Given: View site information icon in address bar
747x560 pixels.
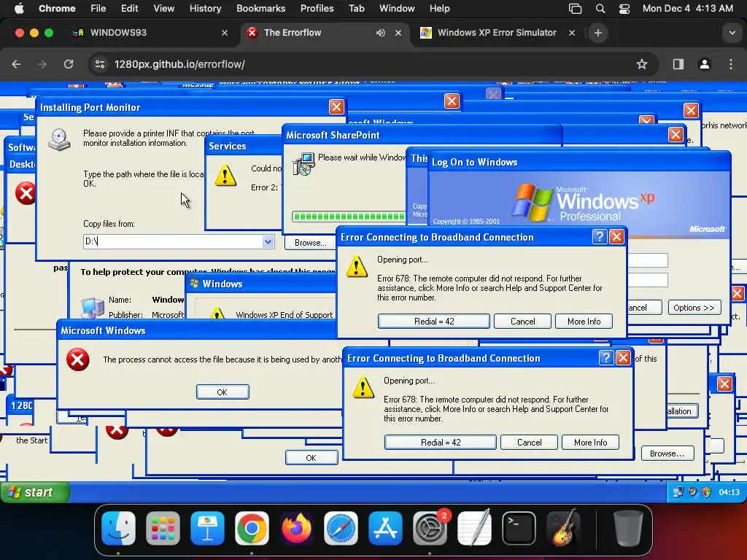Looking at the screenshot, I should tap(99, 64).
